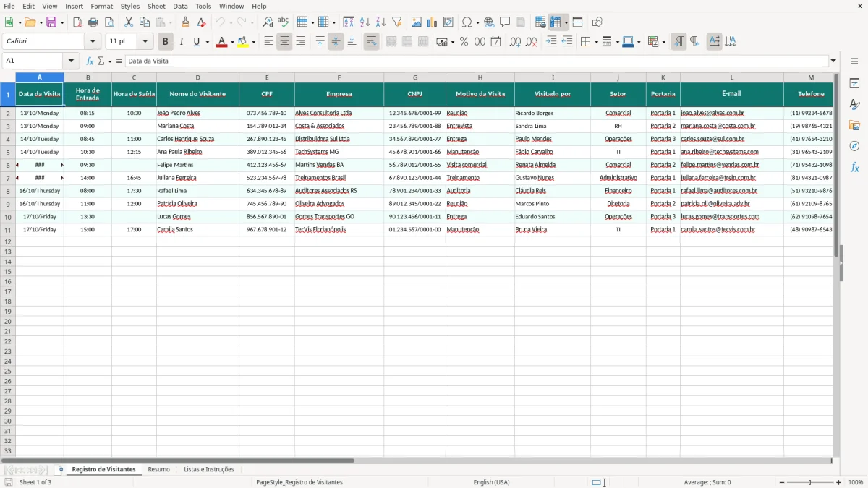The height and width of the screenshot is (488, 868).
Task: Enable Align Right
Action: click(x=300, y=42)
